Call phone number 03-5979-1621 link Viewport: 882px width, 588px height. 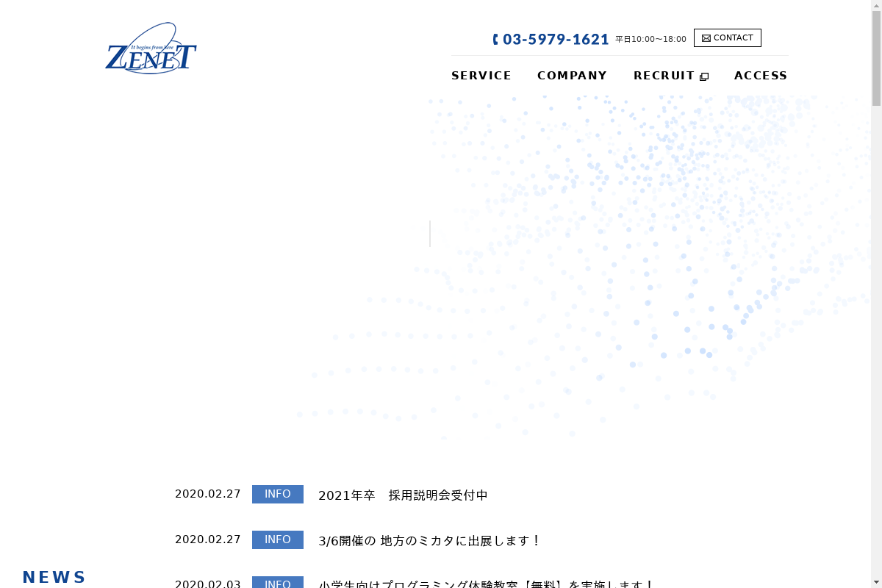551,40
